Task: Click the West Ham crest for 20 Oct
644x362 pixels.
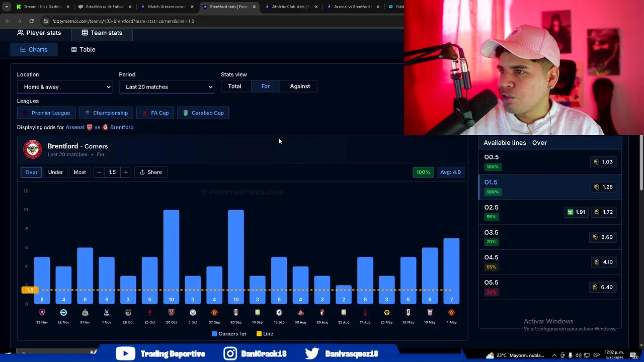Action: 171,312
